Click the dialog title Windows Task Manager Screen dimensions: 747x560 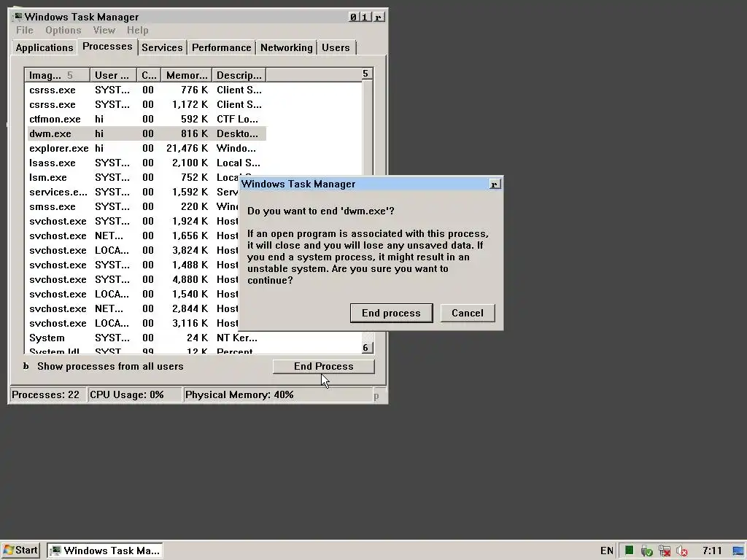pyautogui.click(x=298, y=184)
